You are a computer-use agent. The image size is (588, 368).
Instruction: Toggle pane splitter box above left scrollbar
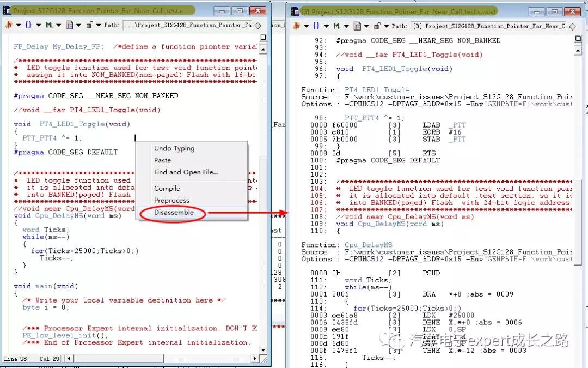click(x=263, y=38)
